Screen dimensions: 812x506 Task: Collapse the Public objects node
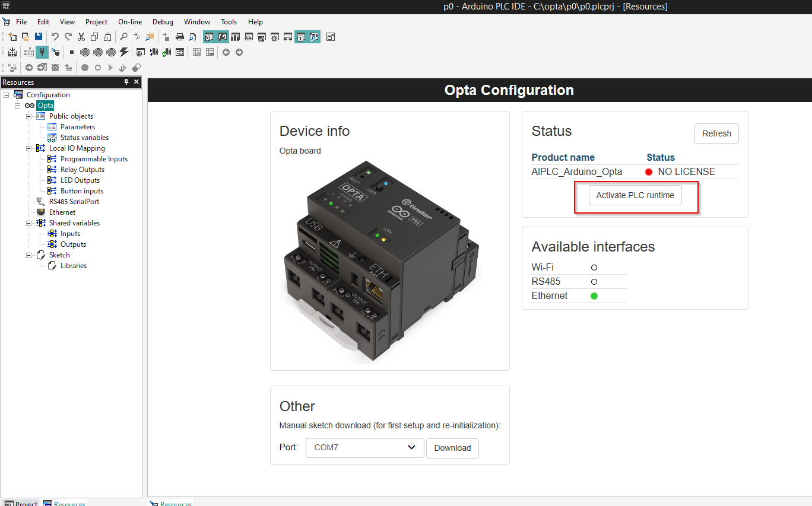click(29, 116)
